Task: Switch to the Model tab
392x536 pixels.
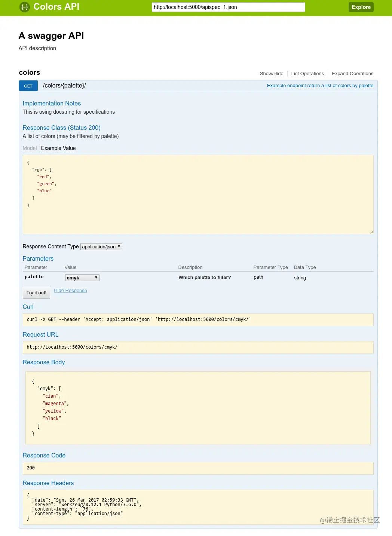Action: tap(30, 148)
